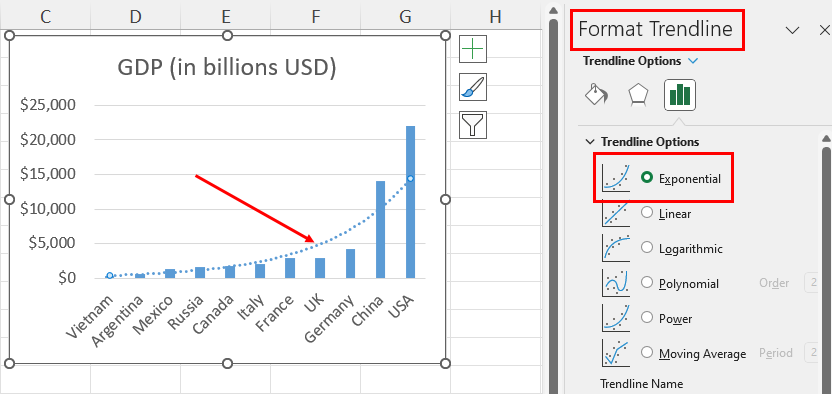Click the Canada axis label
Viewport: 832px width, 394px height.
[214, 315]
